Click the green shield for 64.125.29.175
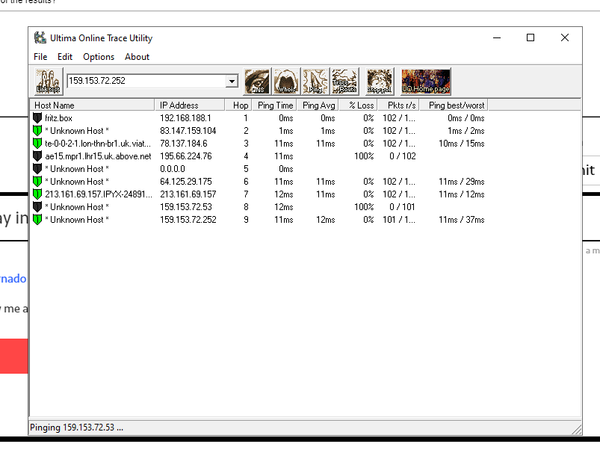Image resolution: width=600 pixels, height=462 pixels. 37,181
